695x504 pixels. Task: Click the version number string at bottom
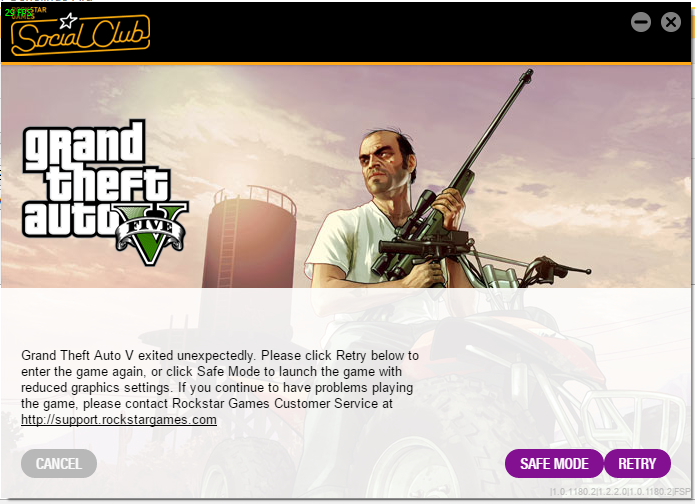click(x=620, y=492)
